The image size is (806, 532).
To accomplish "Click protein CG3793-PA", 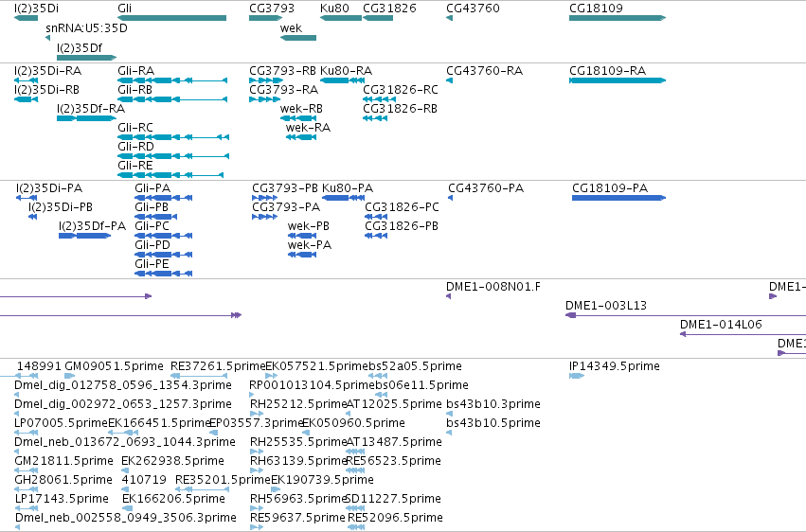I will click(265, 217).
